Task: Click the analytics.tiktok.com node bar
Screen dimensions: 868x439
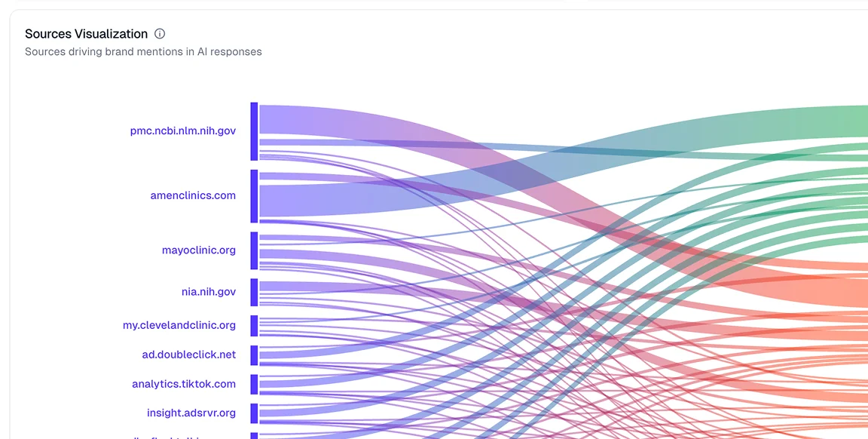Action: pos(255,385)
